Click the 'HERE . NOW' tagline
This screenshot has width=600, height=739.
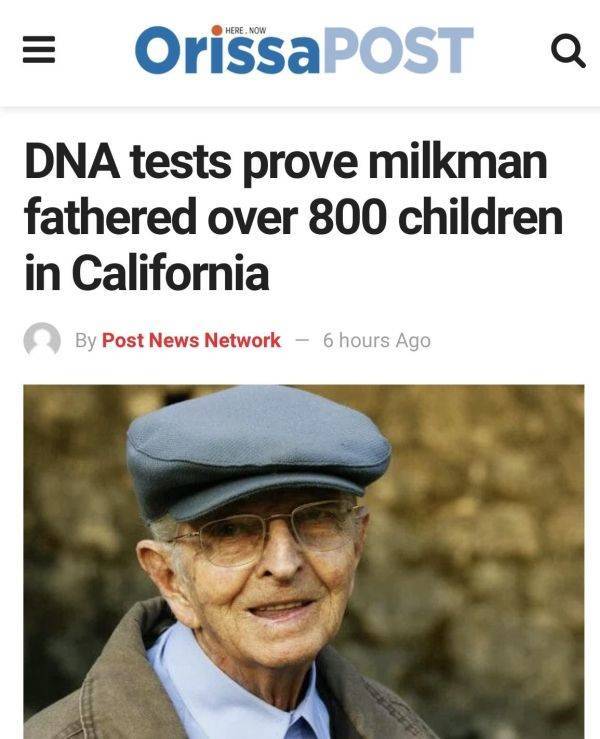pyautogui.click(x=246, y=31)
